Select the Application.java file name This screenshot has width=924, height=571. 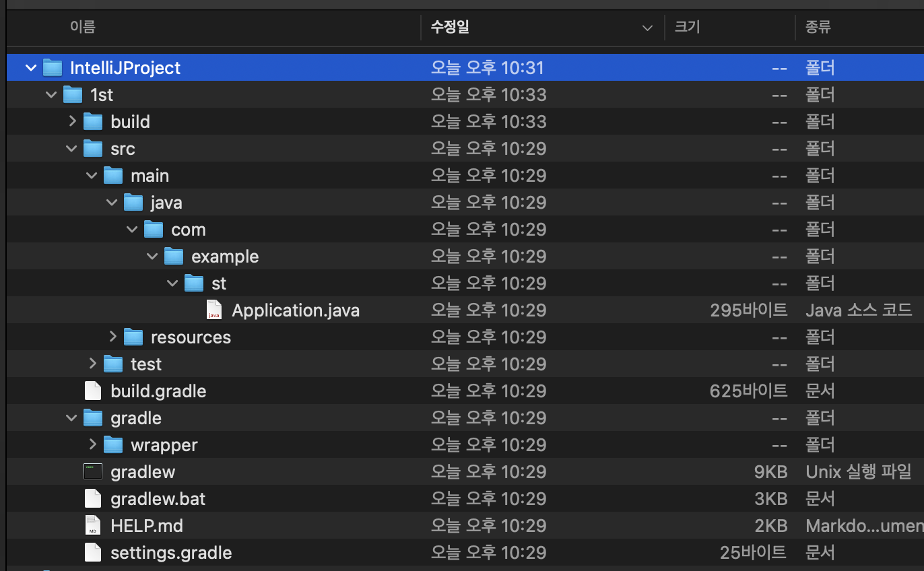tap(296, 310)
